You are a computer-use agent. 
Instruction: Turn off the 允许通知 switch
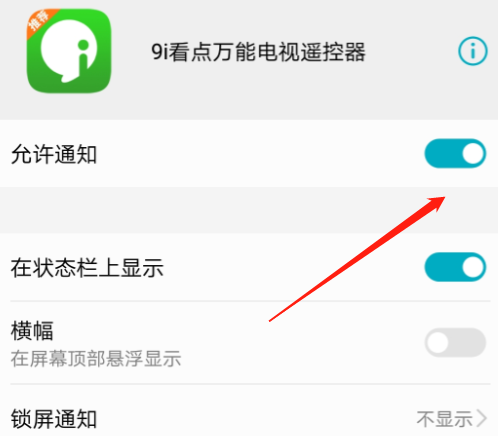455,154
